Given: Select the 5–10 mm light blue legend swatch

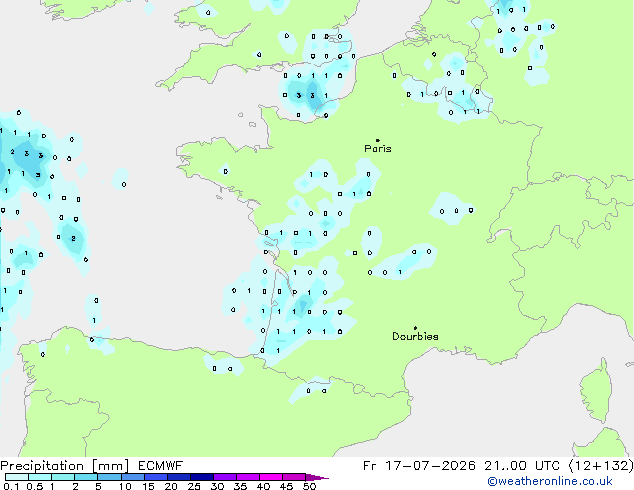Looking at the screenshot, I should [110, 477].
